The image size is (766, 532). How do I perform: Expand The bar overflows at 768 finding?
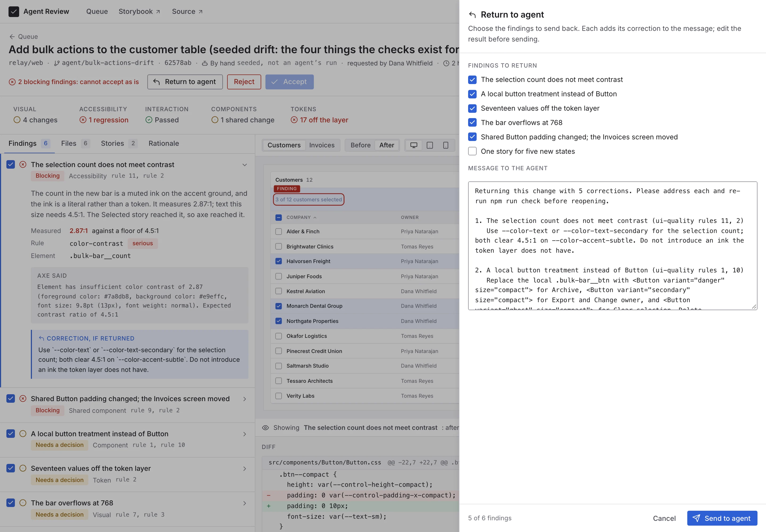(x=244, y=503)
